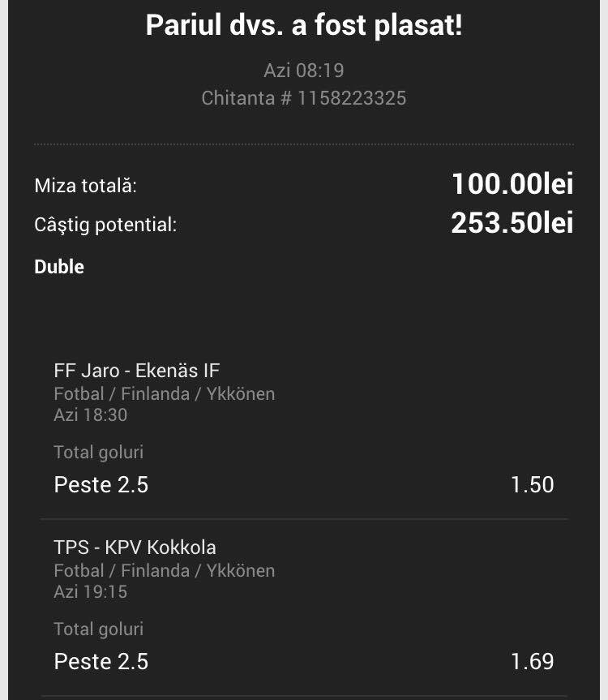
Task: Click the 'Pariul dvs. a fost plasat!' heading
Action: [304, 25]
